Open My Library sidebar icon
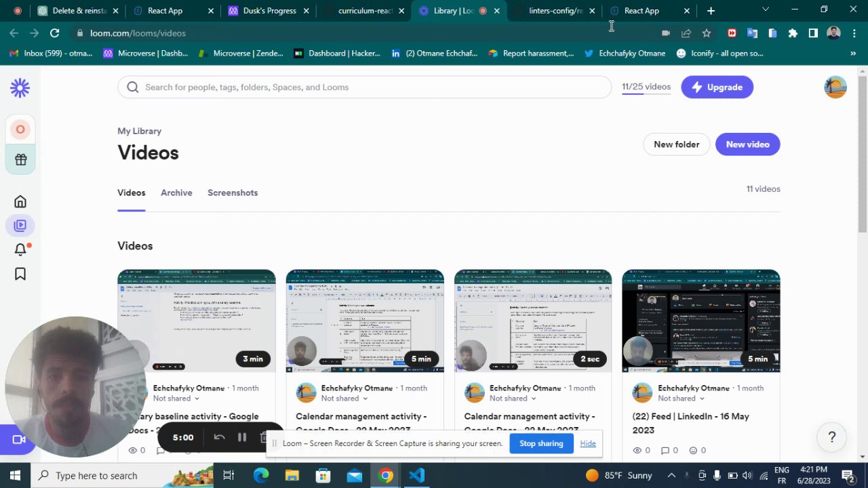 20,226
